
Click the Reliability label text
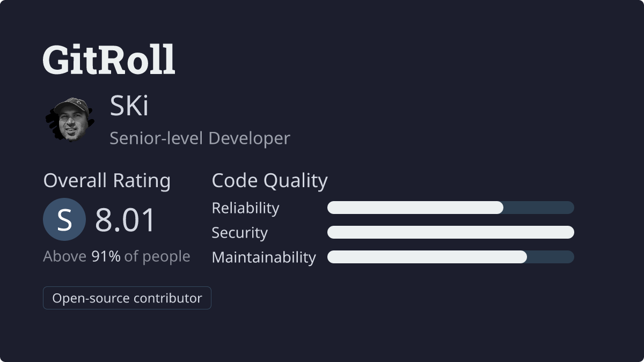245,208
